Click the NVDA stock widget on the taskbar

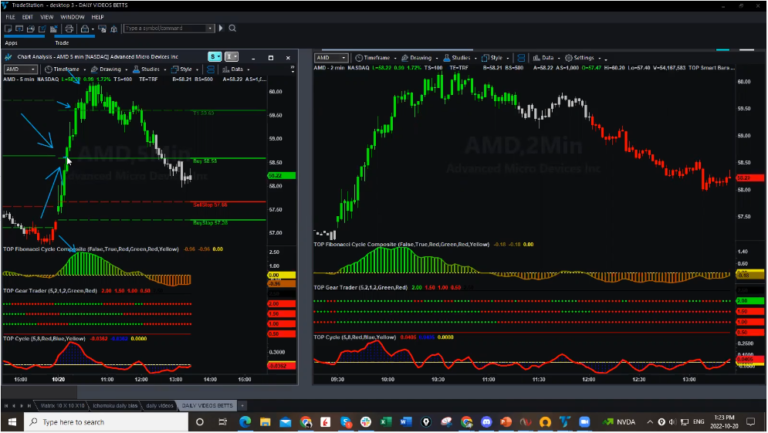[620, 422]
